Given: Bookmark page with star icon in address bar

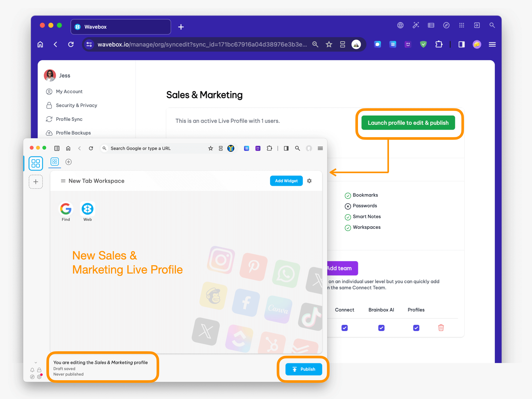Looking at the screenshot, I should click(329, 44).
